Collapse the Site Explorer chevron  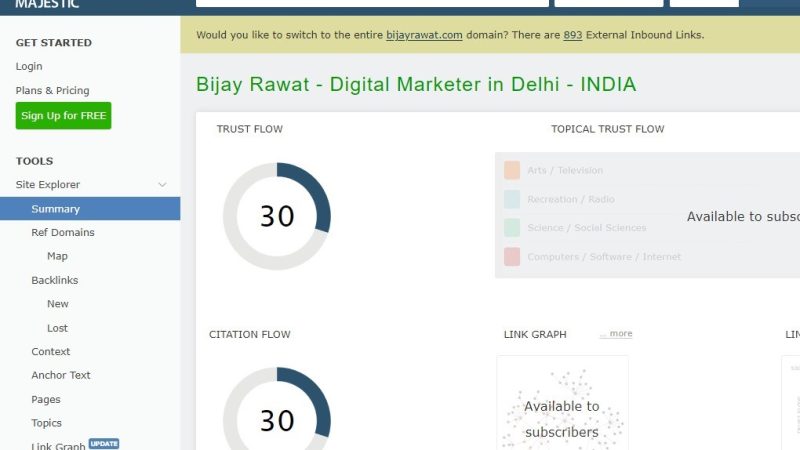click(x=162, y=185)
